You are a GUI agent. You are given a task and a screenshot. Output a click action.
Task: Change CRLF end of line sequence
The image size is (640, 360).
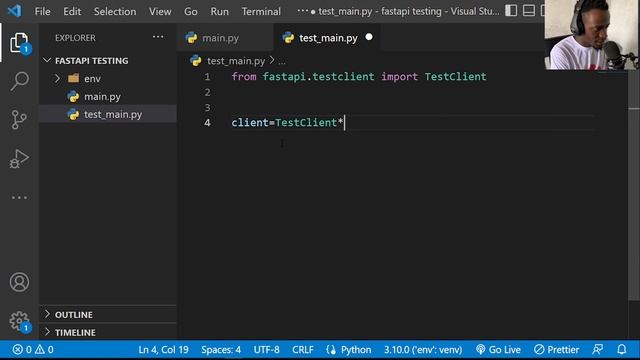click(x=303, y=350)
